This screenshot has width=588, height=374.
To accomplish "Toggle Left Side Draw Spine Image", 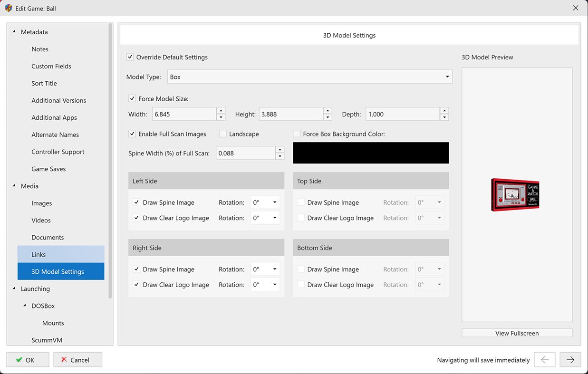I will click(x=136, y=202).
